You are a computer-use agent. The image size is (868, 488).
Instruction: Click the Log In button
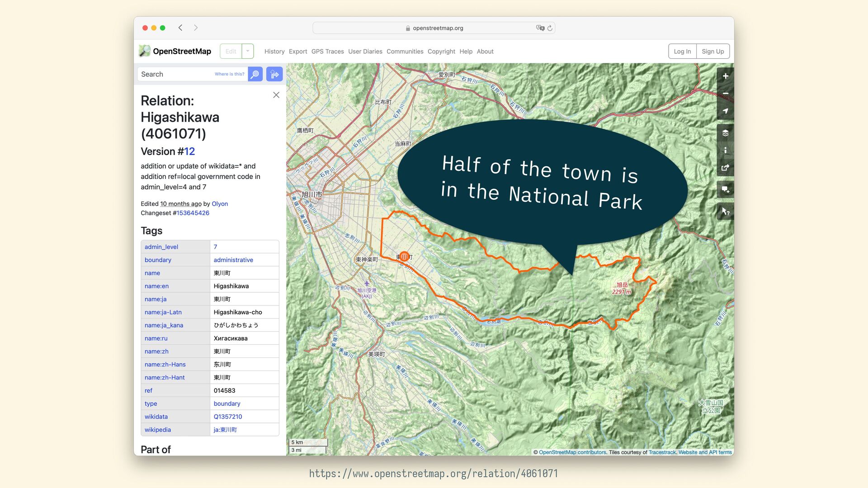tap(682, 52)
